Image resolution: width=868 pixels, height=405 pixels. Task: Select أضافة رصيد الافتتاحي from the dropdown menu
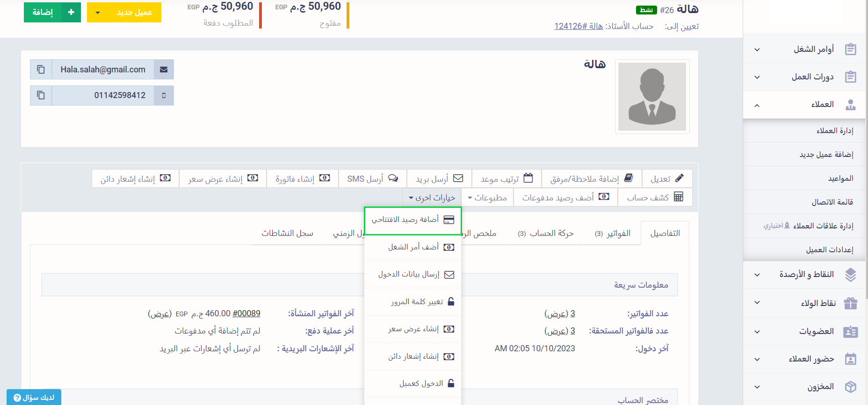click(x=412, y=220)
